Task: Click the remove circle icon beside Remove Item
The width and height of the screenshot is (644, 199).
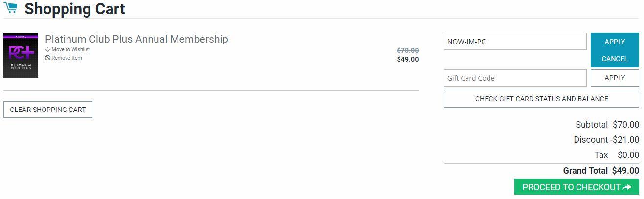Action: click(48, 58)
